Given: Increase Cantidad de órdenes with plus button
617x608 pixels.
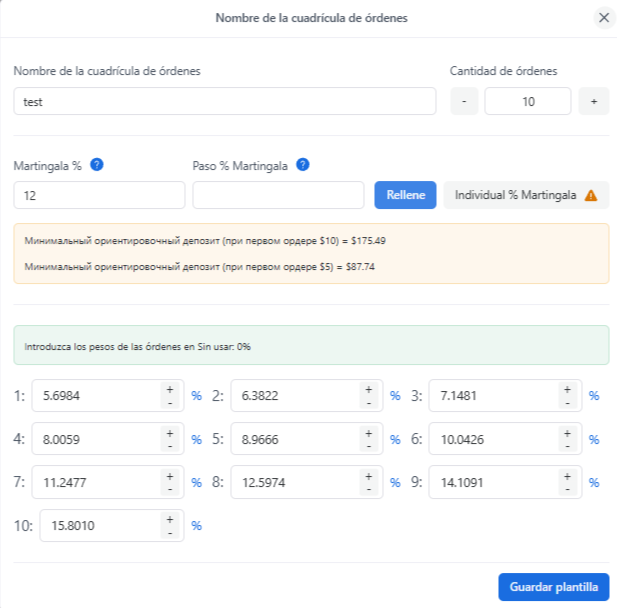Looking at the screenshot, I should (594, 102).
